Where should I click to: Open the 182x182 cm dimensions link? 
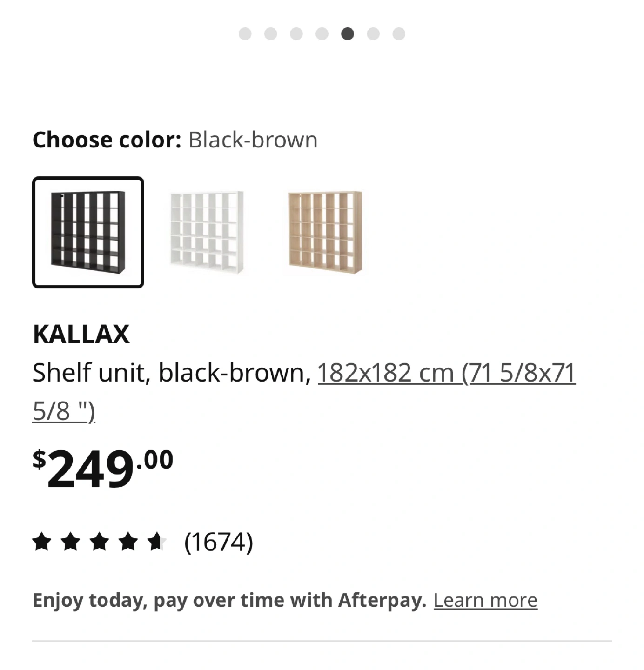(x=304, y=391)
